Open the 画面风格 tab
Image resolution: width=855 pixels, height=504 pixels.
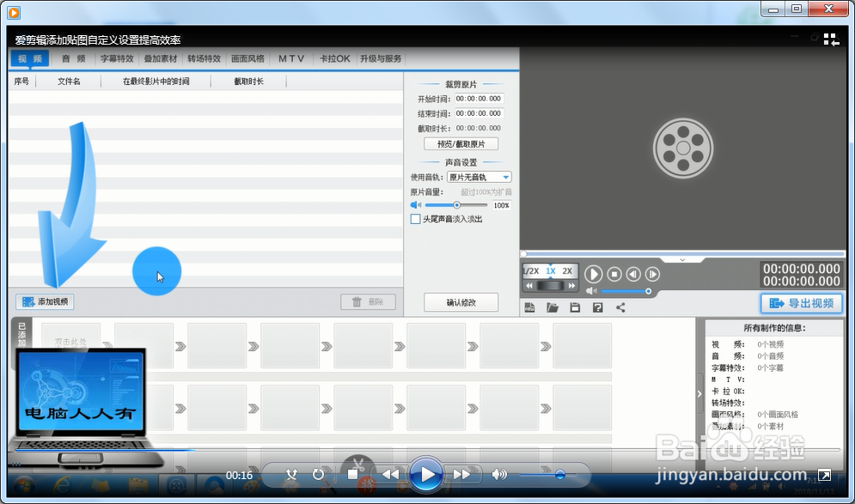click(247, 58)
